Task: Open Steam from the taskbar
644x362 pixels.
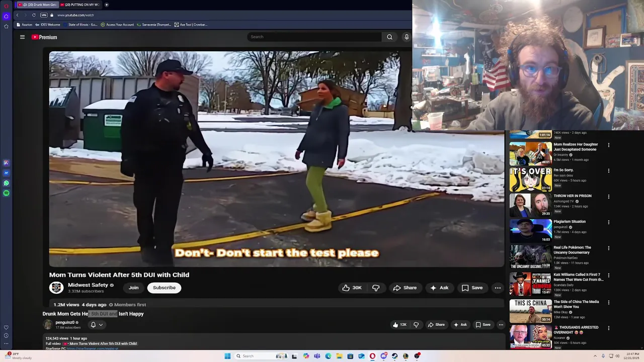Action: tap(394, 356)
